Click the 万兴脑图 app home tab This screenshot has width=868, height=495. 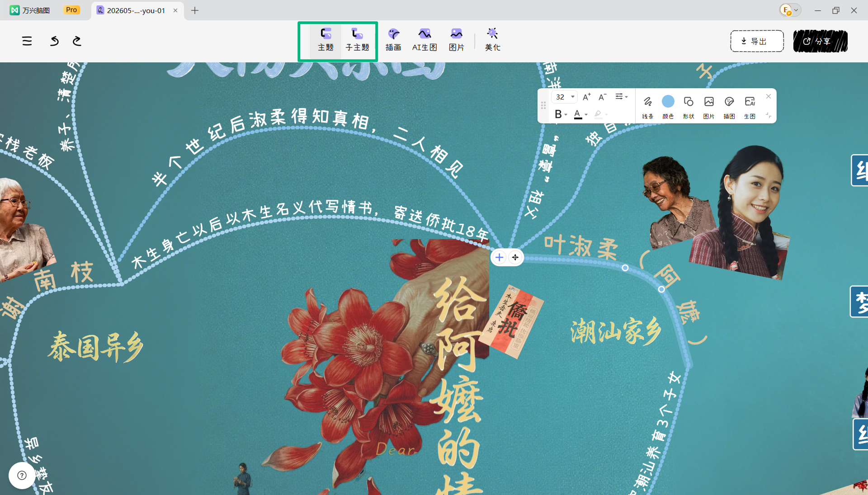pos(30,10)
